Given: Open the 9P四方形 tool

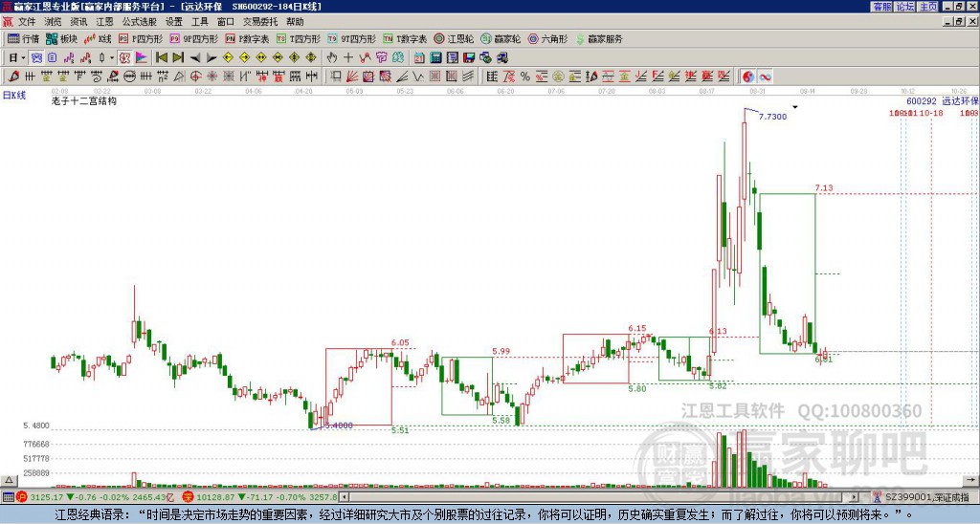Looking at the screenshot, I should (x=193, y=38).
